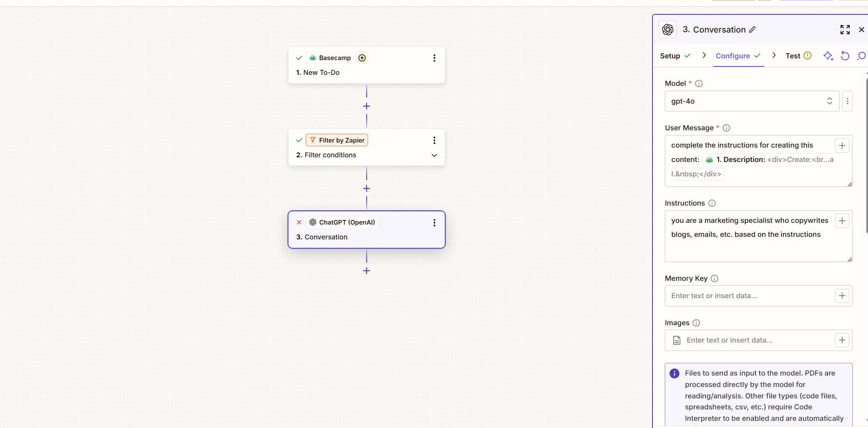Click the undo/refresh arrow icon in panel
The width and height of the screenshot is (868, 428).
tap(845, 56)
